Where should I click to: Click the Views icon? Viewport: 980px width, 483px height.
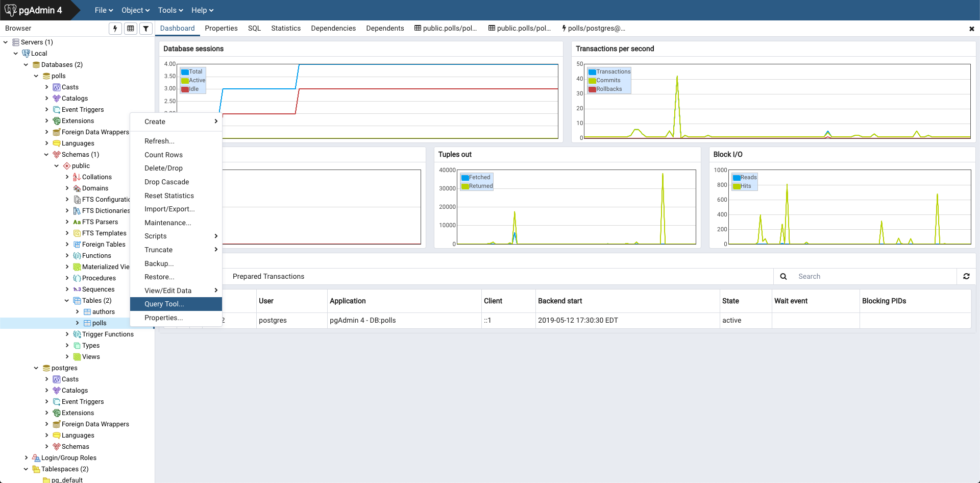coord(77,357)
